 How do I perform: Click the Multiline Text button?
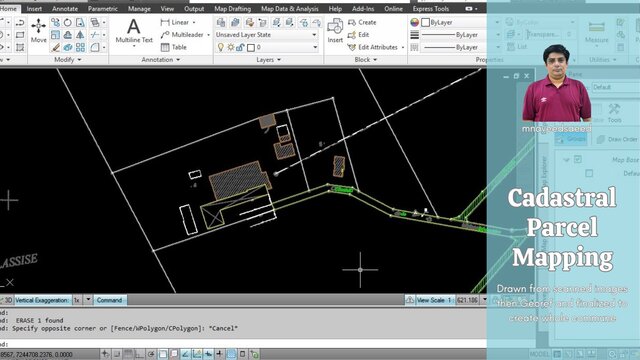pos(133,32)
